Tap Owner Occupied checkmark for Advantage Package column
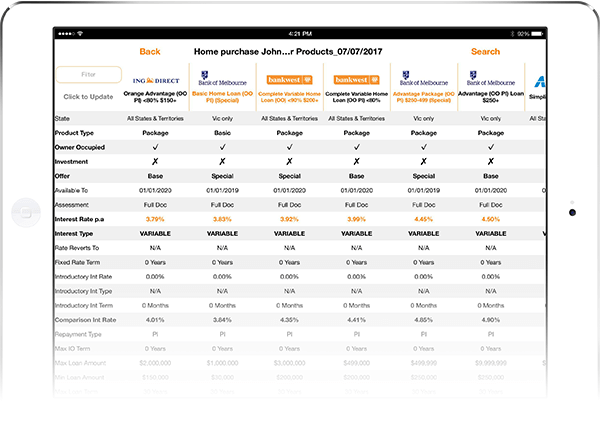 424,147
